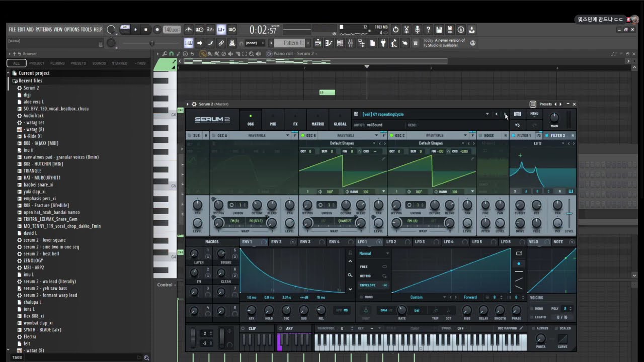
Task: Open OSC C wavetable type dropdown
Action: (466, 135)
